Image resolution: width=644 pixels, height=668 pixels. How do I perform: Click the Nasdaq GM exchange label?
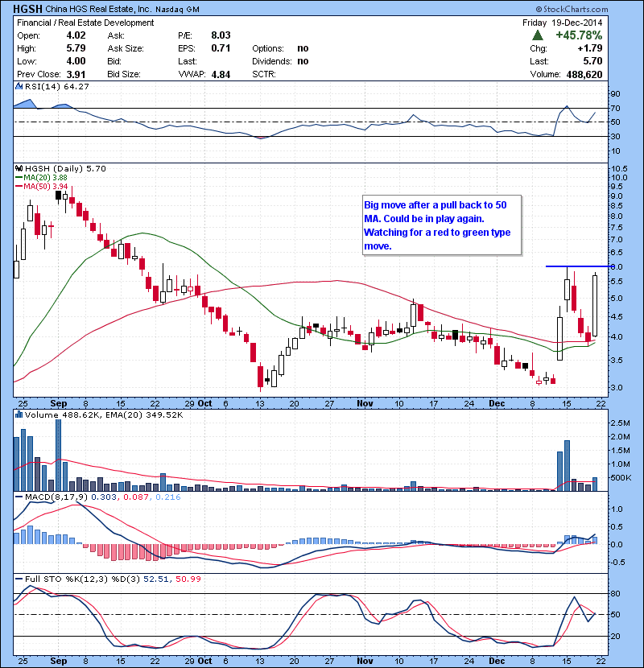(x=177, y=10)
